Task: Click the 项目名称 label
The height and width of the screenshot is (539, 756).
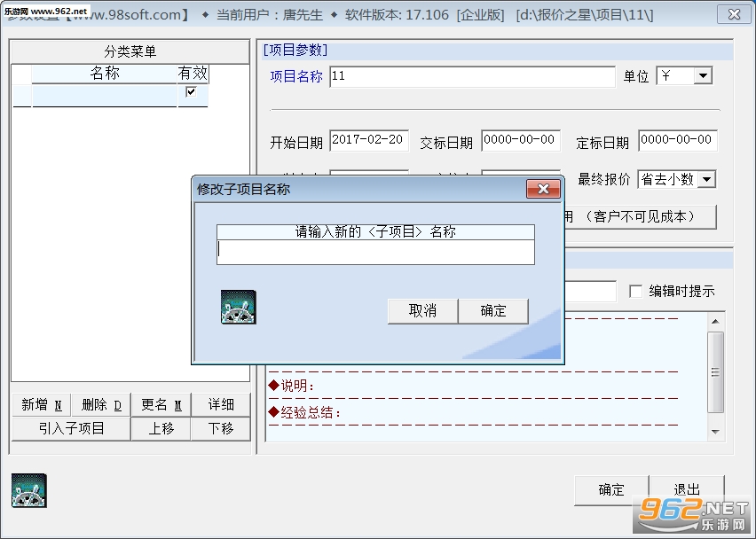Action: (x=296, y=76)
